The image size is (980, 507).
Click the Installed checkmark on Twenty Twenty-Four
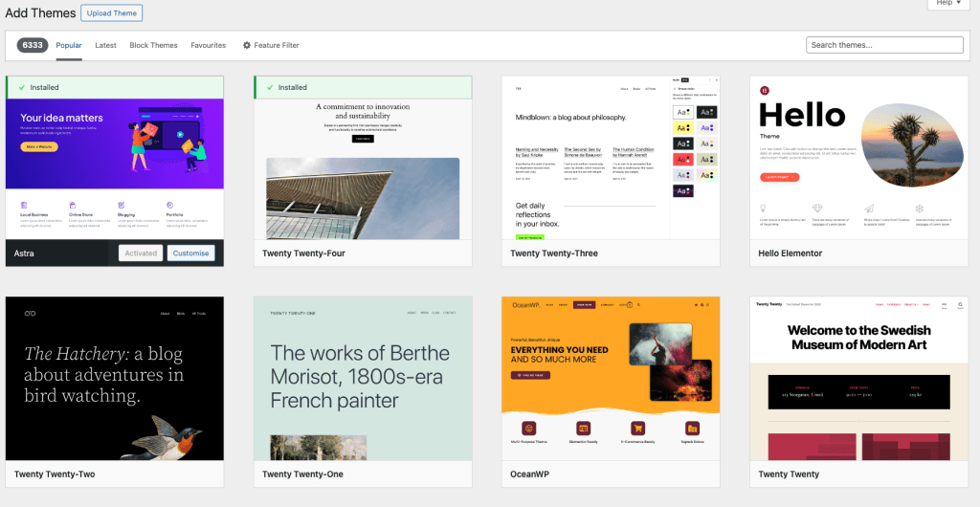point(271,87)
